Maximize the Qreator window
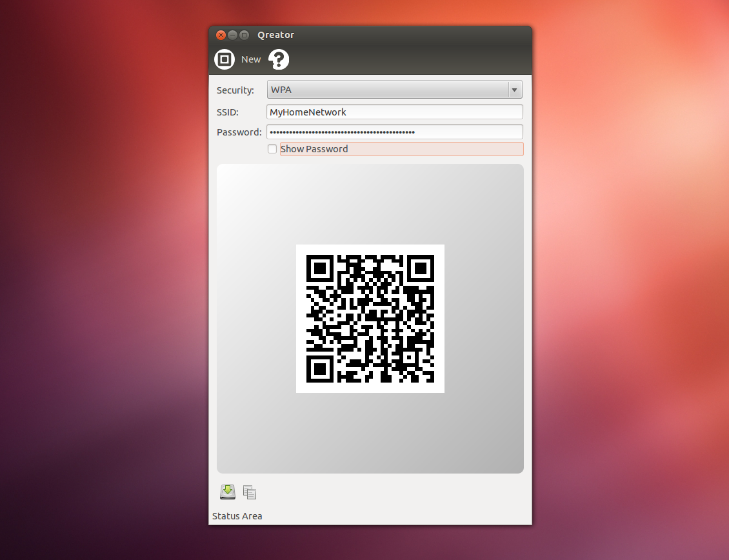 tap(244, 35)
